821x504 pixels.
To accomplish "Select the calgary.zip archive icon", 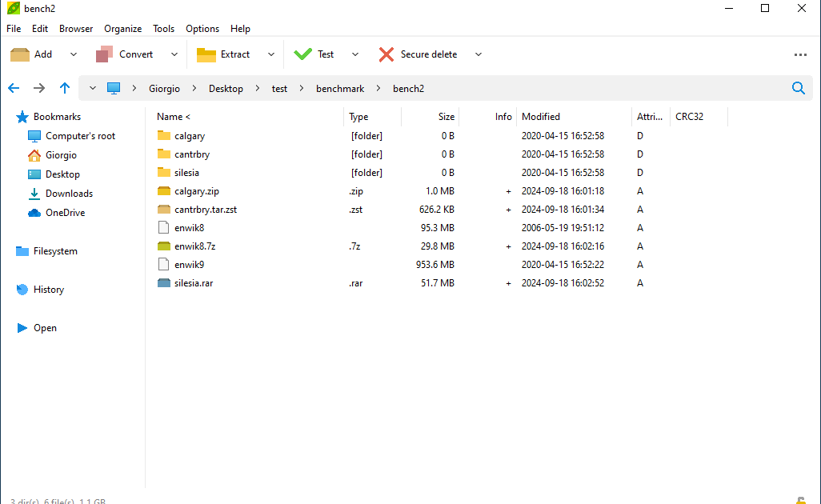I will [x=164, y=191].
